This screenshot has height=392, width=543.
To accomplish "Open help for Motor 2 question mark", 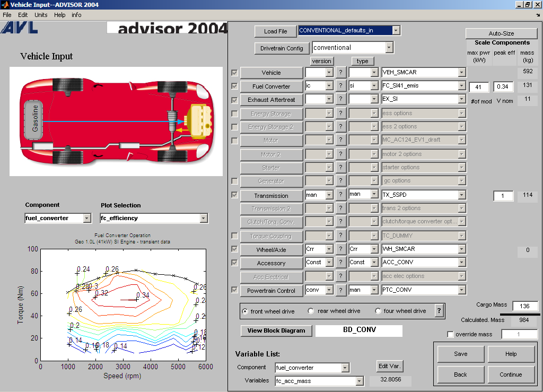I will coord(341,154).
